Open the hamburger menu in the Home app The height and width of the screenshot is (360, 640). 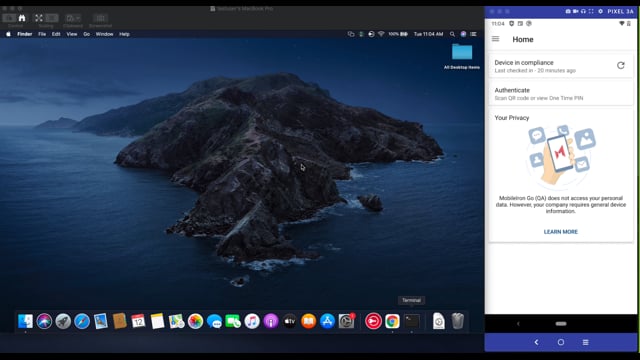(x=496, y=39)
